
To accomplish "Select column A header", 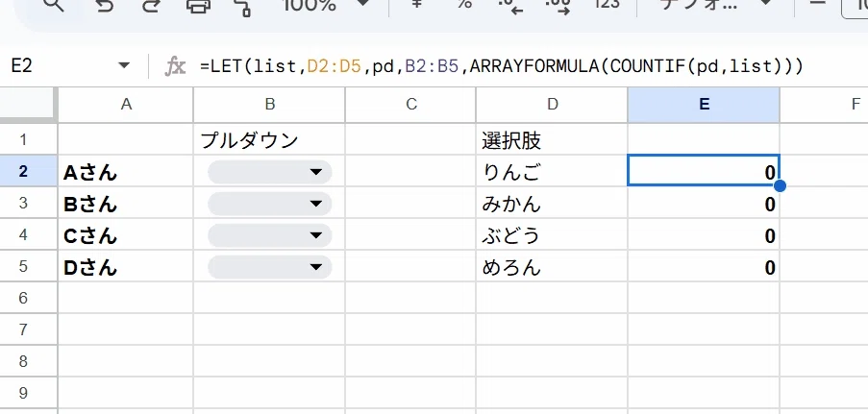I will 126,104.
